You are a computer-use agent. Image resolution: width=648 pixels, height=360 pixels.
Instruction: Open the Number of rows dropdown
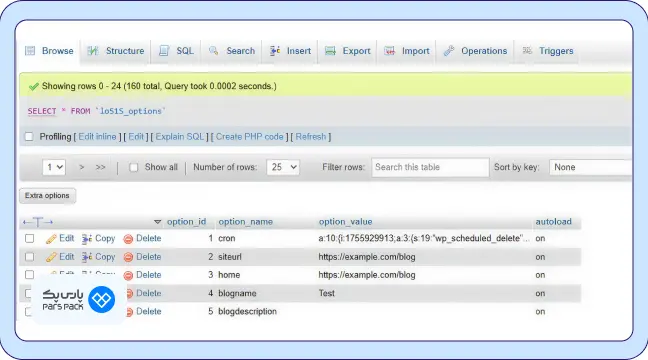(x=283, y=167)
